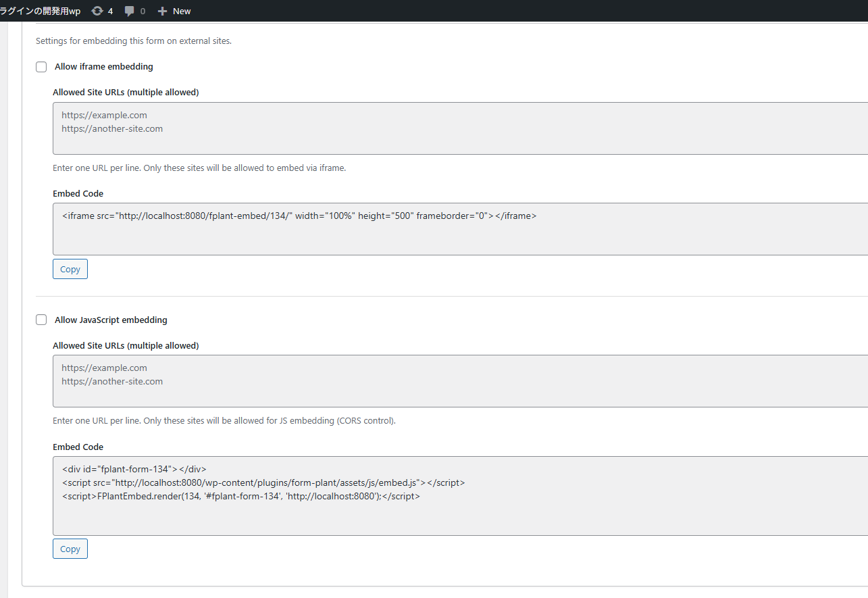Viewport: 868px width, 598px height.
Task: Click Copy under the iframe embed code
Action: (70, 268)
